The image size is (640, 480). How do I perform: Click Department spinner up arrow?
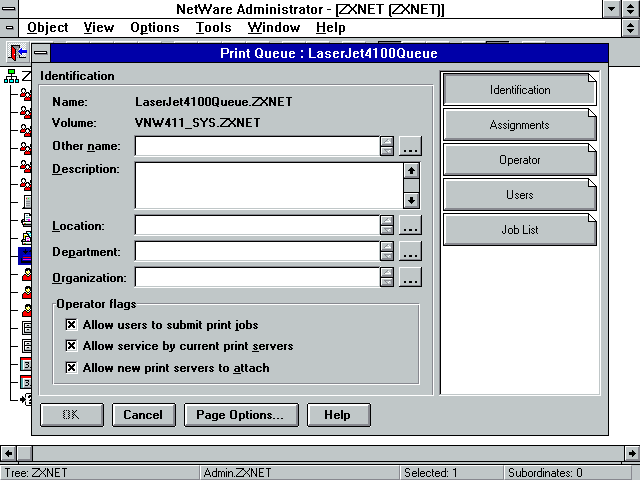[x=387, y=247]
